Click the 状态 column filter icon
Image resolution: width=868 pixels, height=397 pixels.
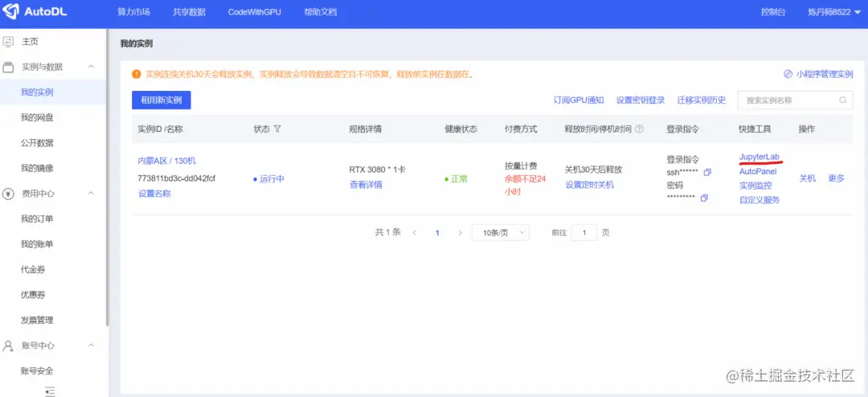coord(277,129)
